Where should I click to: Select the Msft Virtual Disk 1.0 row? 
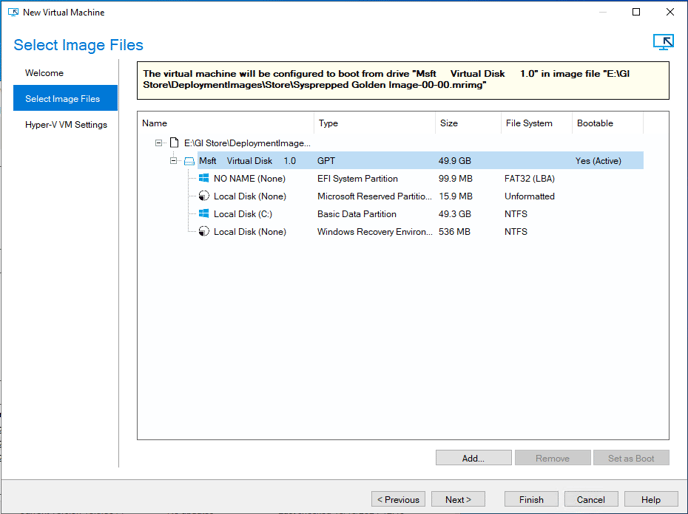[420, 161]
